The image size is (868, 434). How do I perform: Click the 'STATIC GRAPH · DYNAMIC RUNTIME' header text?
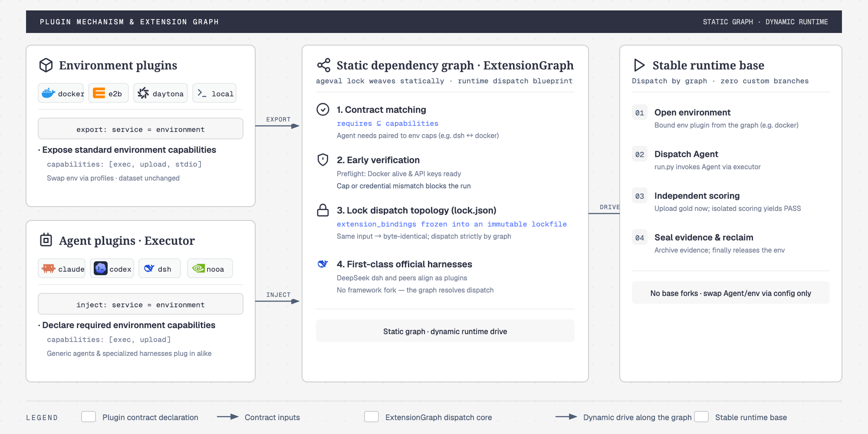(x=766, y=22)
